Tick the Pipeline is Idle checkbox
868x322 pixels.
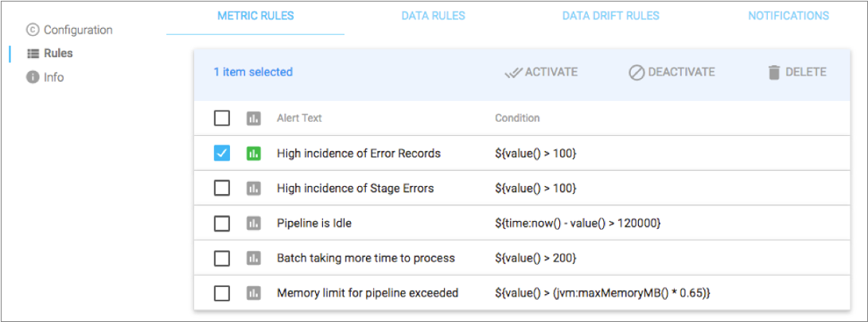(x=222, y=223)
